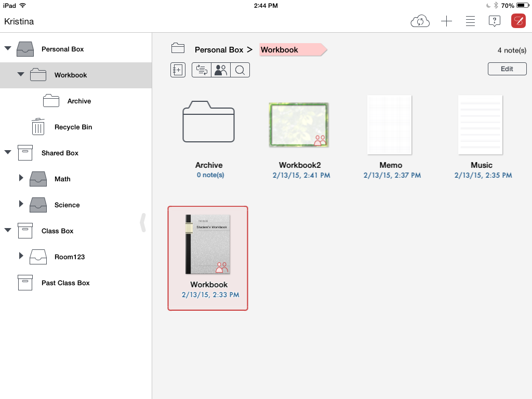Collapse the Shared Box tree
This screenshot has width=532, height=399.
pos(8,152)
